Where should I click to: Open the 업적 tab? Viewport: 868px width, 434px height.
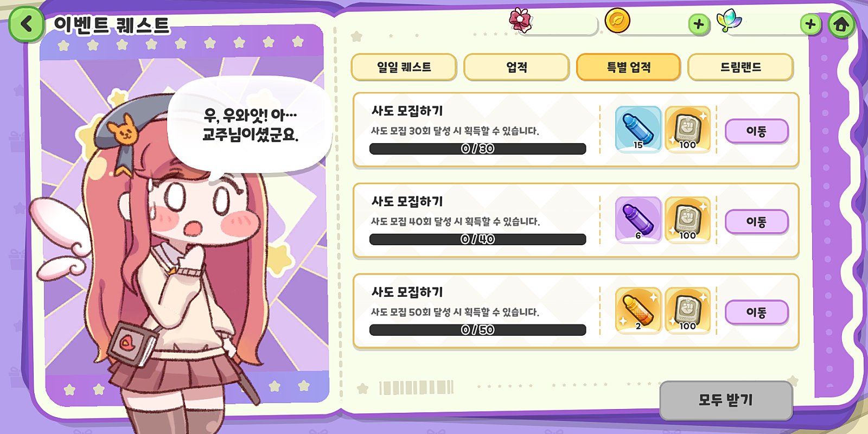[x=516, y=67]
